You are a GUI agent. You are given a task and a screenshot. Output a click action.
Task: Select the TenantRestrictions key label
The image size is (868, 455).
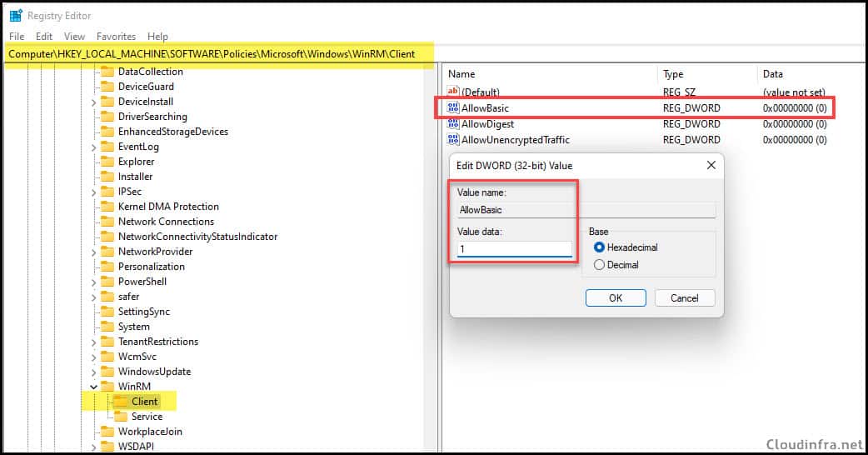[157, 342]
